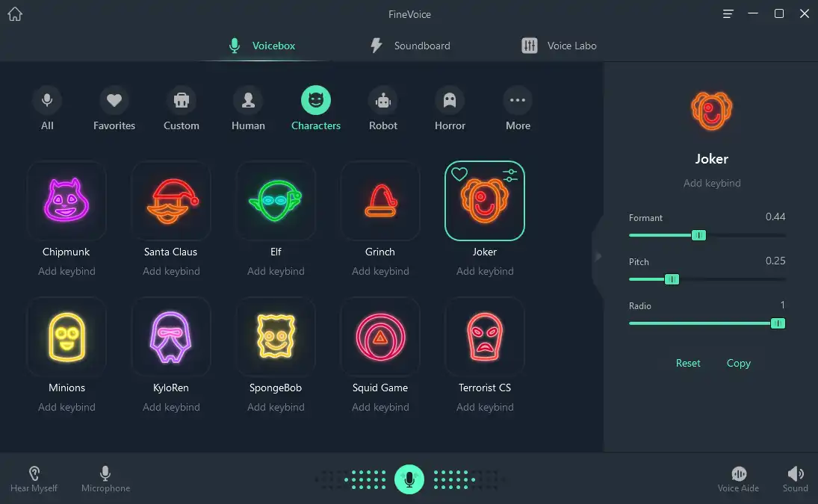Viewport: 818px width, 504px height.
Task: Toggle Hear Myself monitoring
Action: point(34,479)
